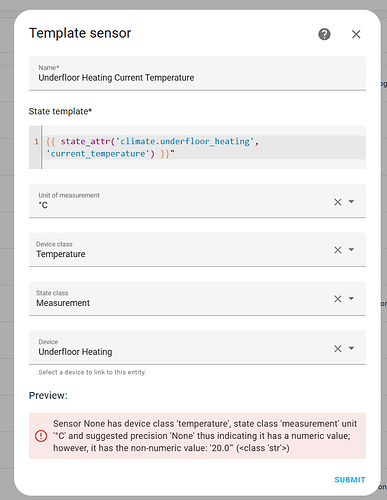Select the Temperature device class field

click(197, 250)
